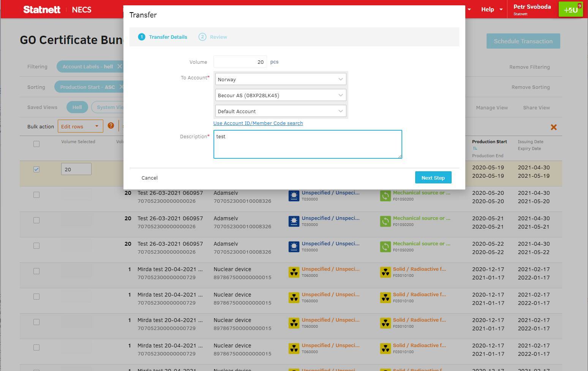Click step 1 circle icon in Transfer wizard

pos(141,37)
